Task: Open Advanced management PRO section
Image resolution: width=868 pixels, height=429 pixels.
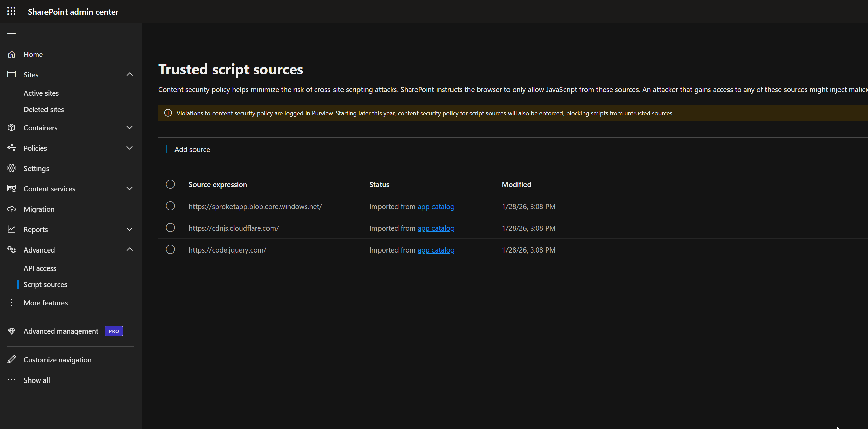Action: [61, 331]
